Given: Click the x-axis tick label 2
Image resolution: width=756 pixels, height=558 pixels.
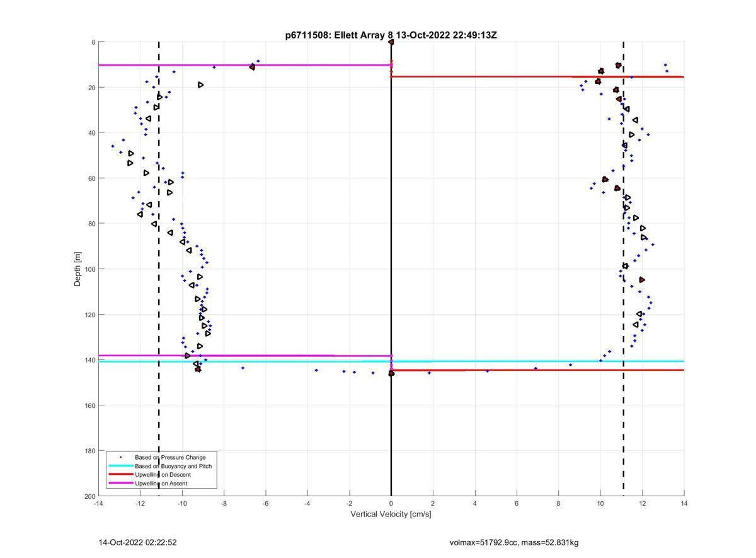Looking at the screenshot, I should click(433, 503).
